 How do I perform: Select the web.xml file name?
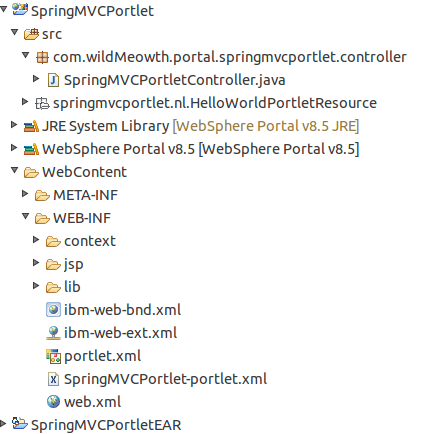click(x=93, y=402)
